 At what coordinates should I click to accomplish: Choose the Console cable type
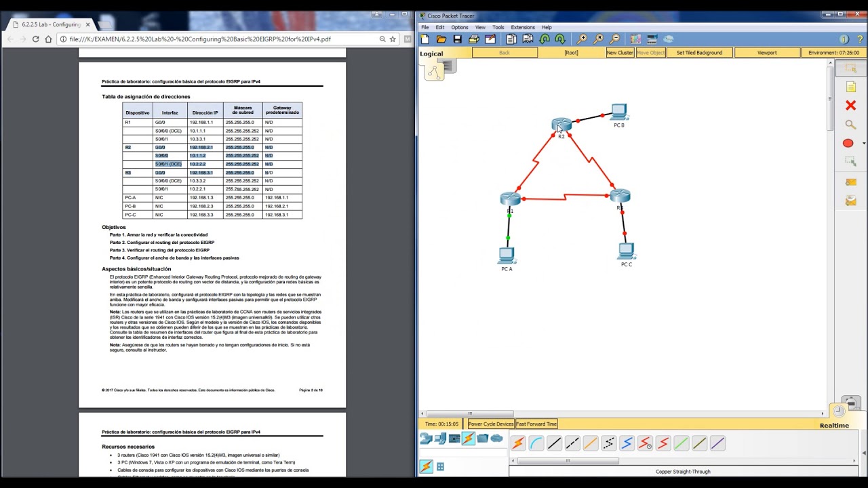point(536,443)
